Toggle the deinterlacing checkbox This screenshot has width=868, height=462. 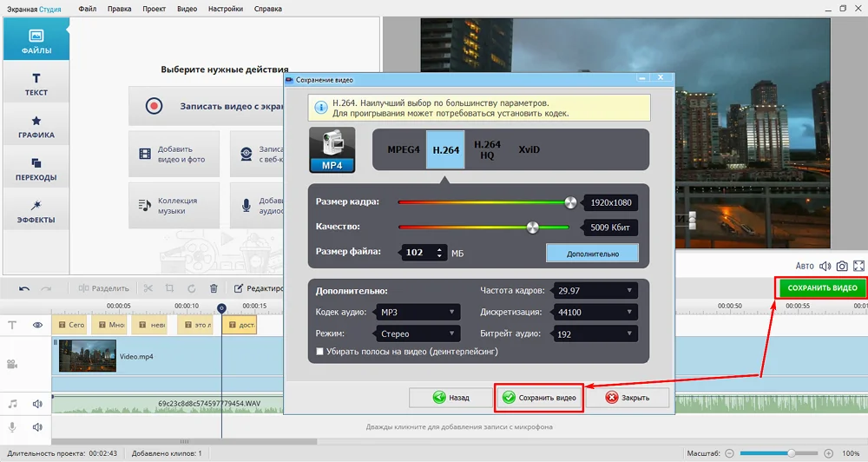point(319,351)
